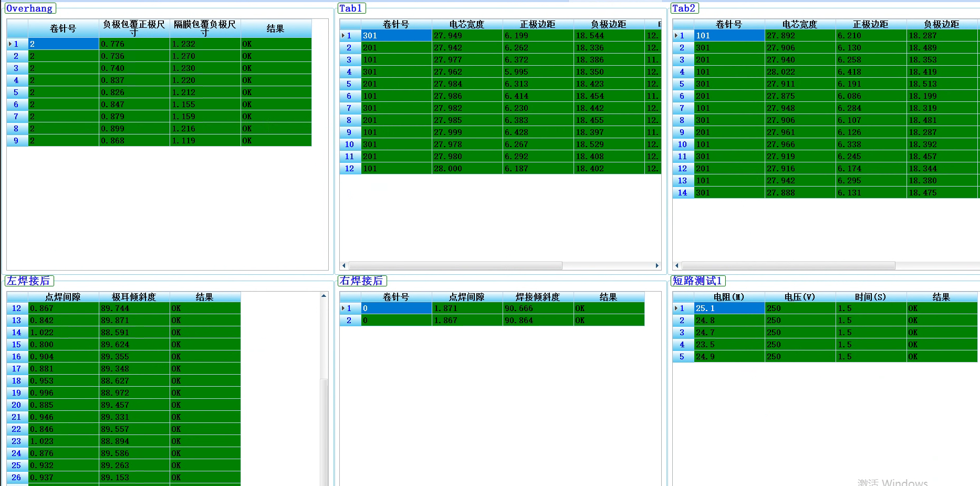Select 短路测试1 cell with value 25.1
This screenshot has width=980, height=486.
pos(729,308)
